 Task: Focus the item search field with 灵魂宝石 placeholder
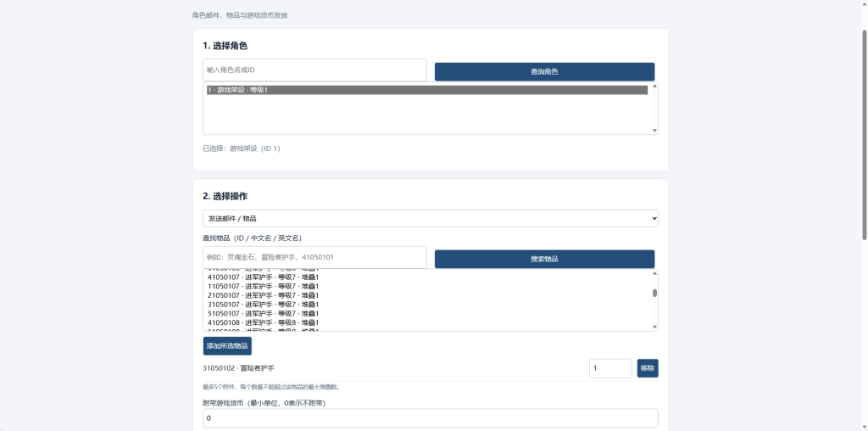tap(315, 257)
